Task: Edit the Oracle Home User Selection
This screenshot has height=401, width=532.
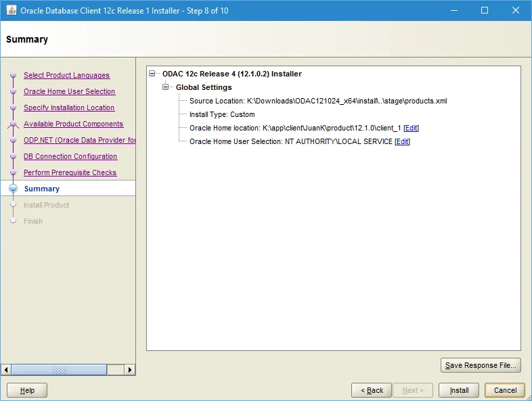Action: [403, 142]
